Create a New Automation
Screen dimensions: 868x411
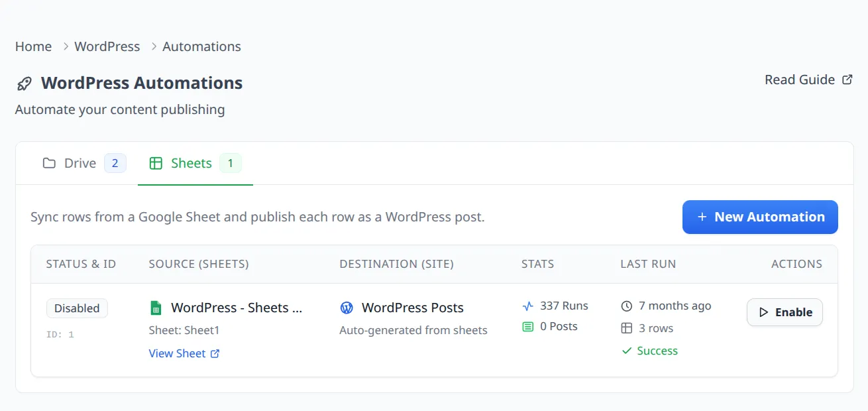click(759, 217)
